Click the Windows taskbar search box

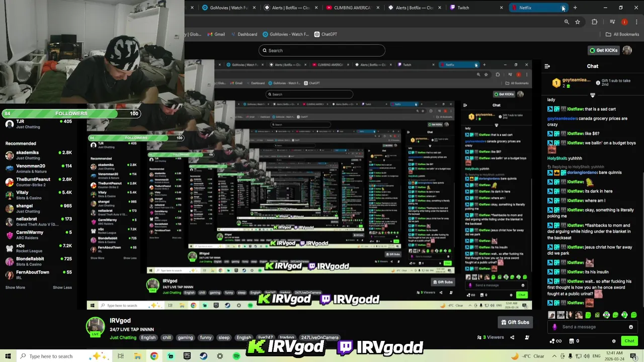tap(65, 356)
